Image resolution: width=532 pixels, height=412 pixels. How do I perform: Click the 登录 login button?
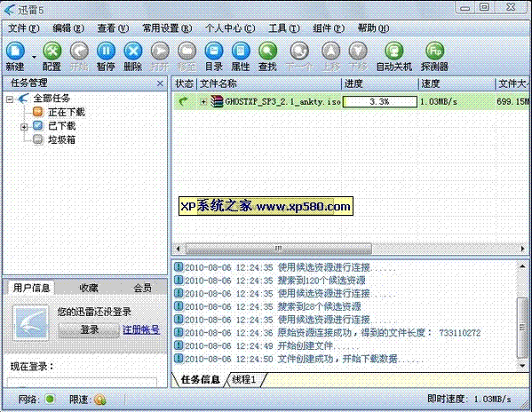90,329
